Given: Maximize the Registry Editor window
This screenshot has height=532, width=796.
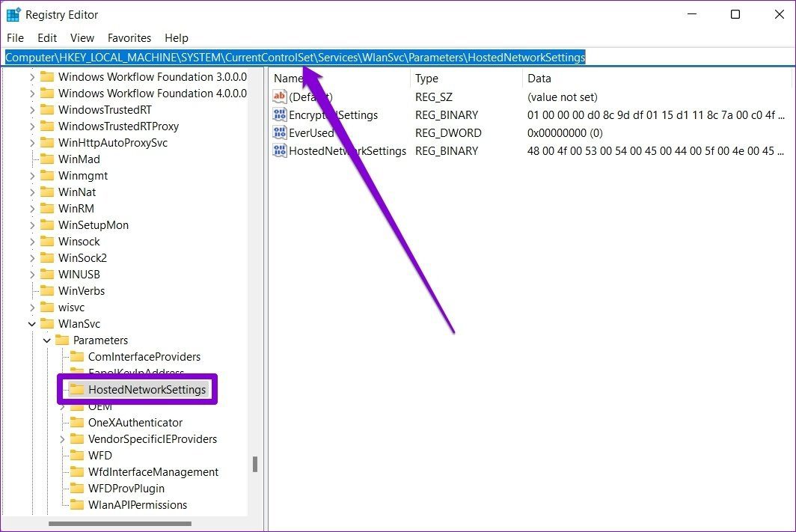Looking at the screenshot, I should [x=735, y=14].
